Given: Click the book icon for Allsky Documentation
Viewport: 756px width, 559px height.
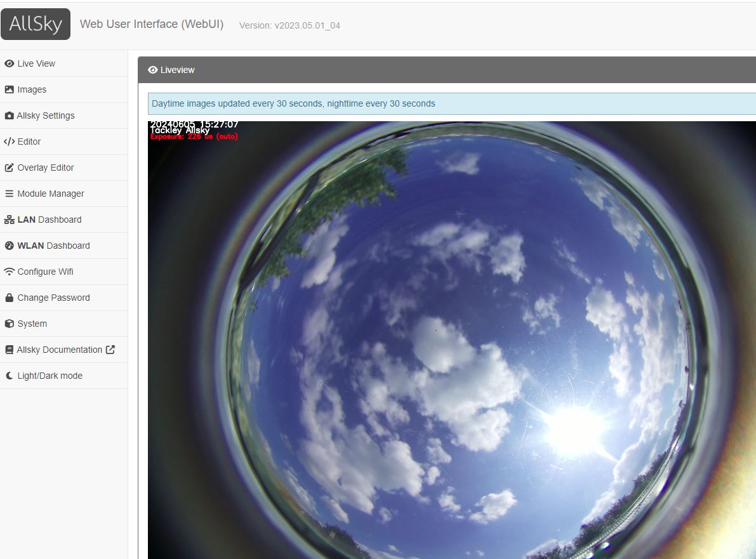Looking at the screenshot, I should pos(9,350).
